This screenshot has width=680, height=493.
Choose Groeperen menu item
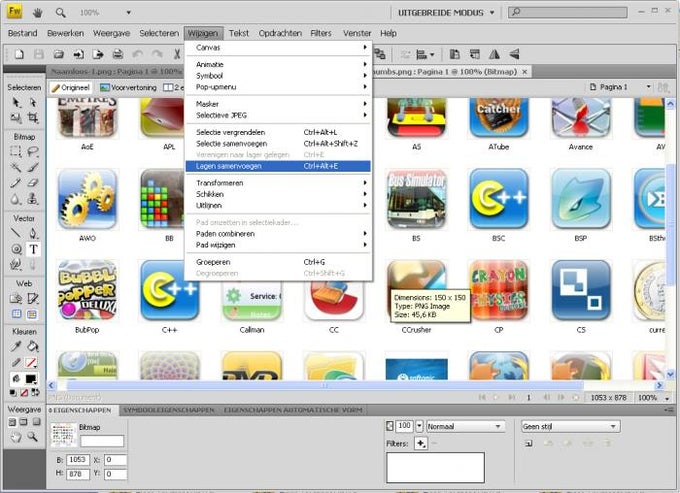[278, 262]
